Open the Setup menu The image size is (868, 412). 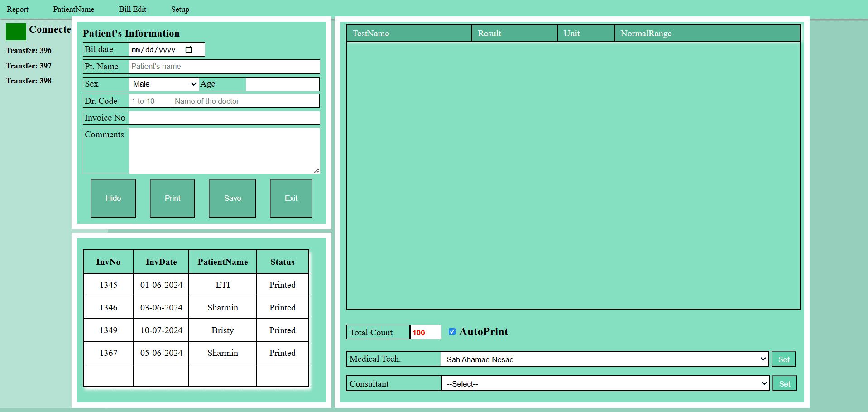(x=180, y=9)
